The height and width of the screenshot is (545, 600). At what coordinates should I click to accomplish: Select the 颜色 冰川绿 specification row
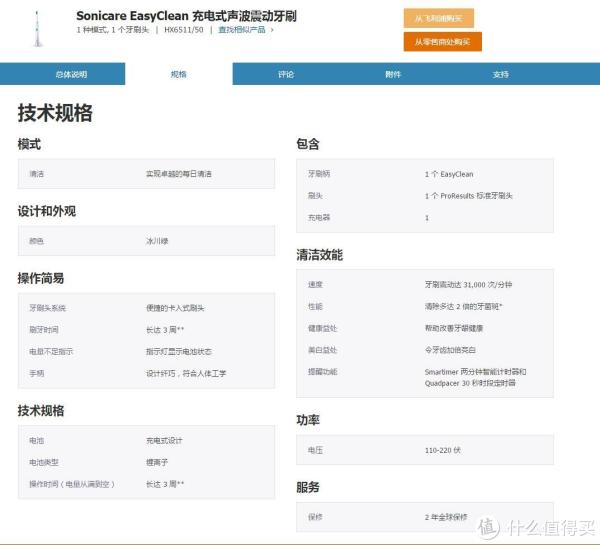146,241
